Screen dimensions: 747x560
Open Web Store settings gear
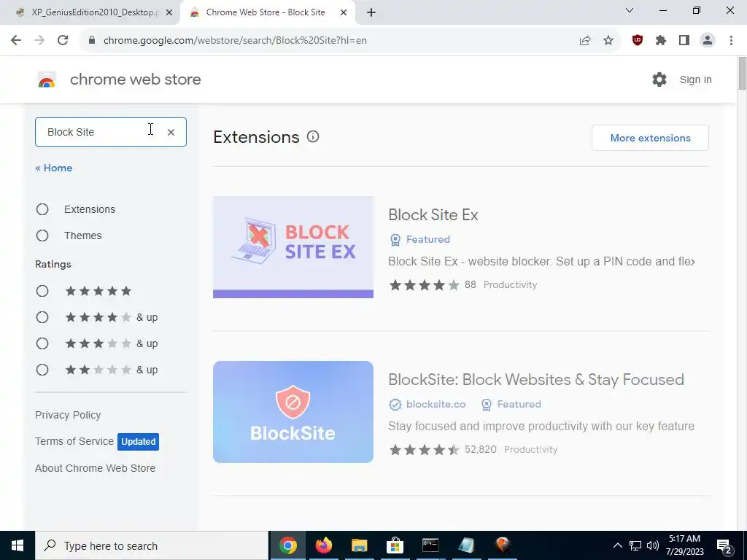pos(659,79)
